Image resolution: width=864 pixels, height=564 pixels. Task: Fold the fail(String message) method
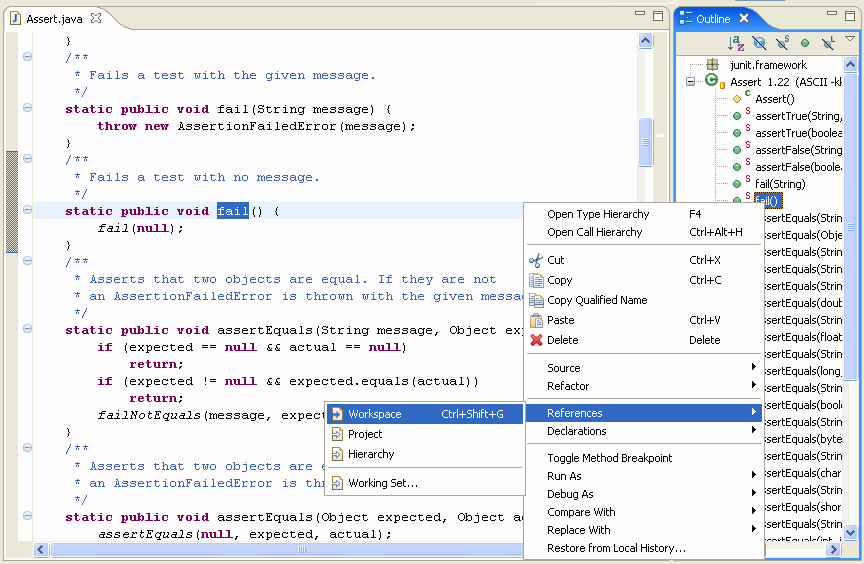coord(27,108)
